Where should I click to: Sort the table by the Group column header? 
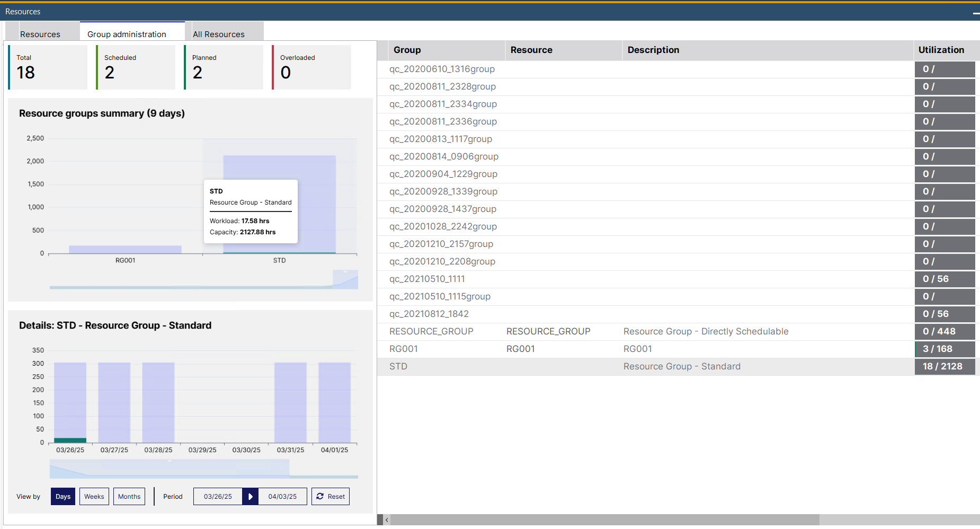coord(407,50)
